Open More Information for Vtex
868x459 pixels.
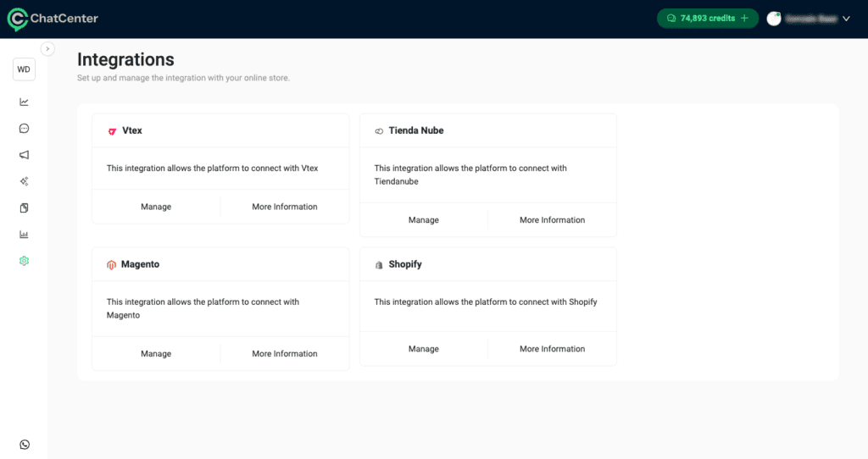point(285,207)
